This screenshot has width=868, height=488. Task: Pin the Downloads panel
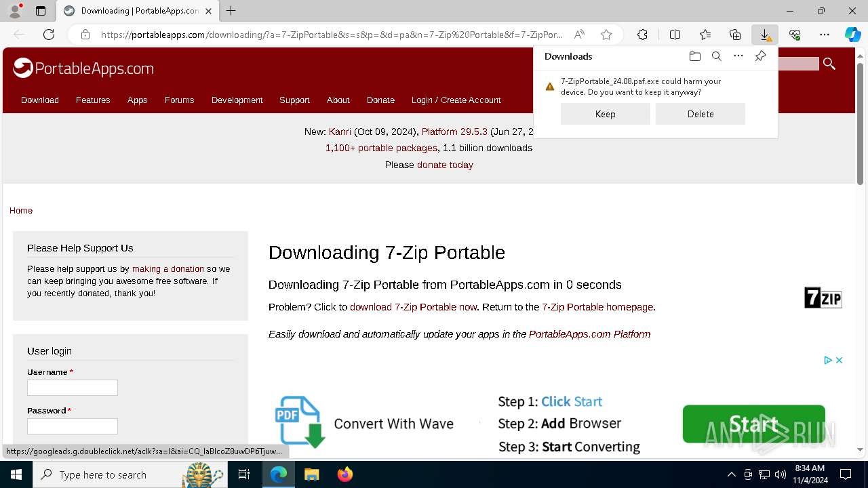[760, 56]
